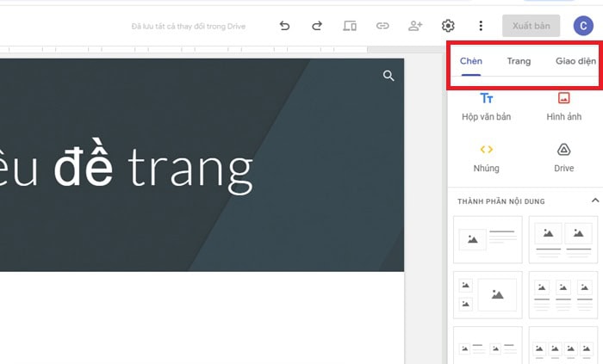Open the Giao diện tab
603x364 pixels.
coord(575,61)
